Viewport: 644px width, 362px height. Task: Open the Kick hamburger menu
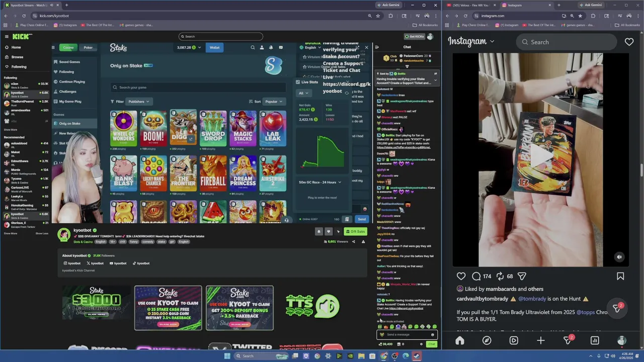[x=7, y=36]
